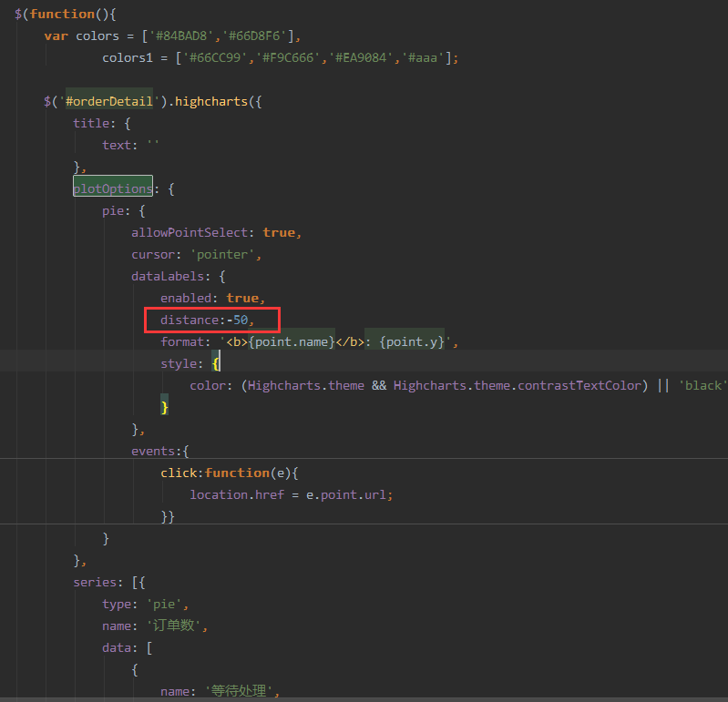
Task: Click the 'true' value after allowPointSelect
Action: coord(278,232)
